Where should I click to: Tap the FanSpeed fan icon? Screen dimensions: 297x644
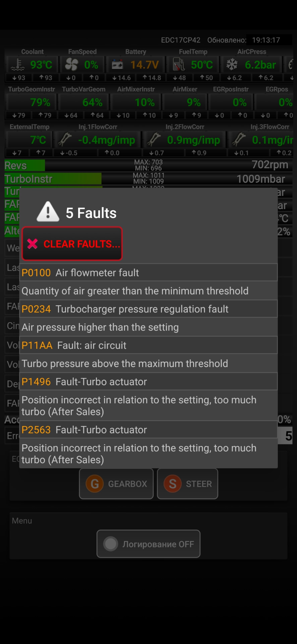[71, 64]
